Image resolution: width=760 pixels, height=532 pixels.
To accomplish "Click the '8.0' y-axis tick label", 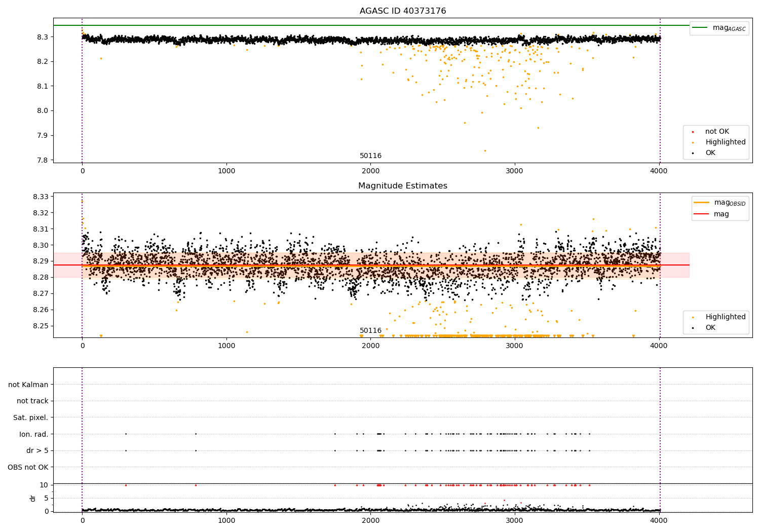I will 42,111.
